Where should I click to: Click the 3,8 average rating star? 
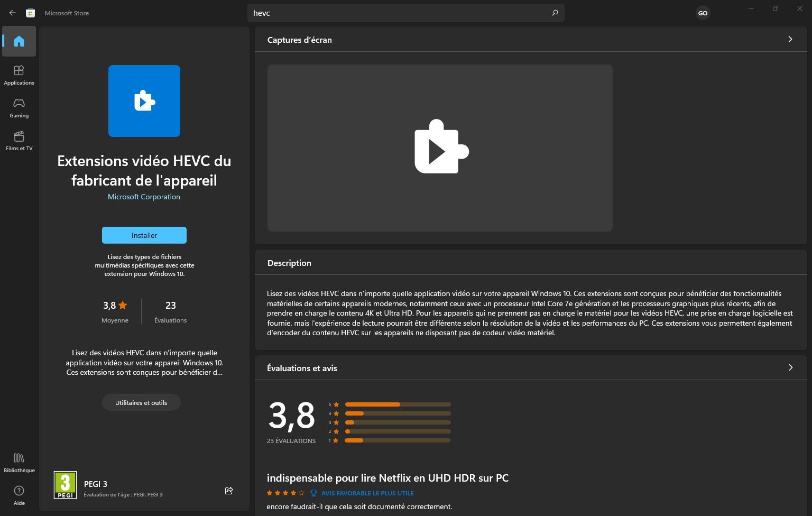(x=123, y=305)
